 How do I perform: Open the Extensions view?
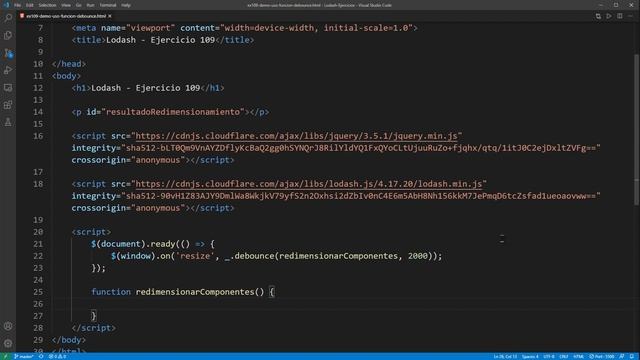[8, 105]
